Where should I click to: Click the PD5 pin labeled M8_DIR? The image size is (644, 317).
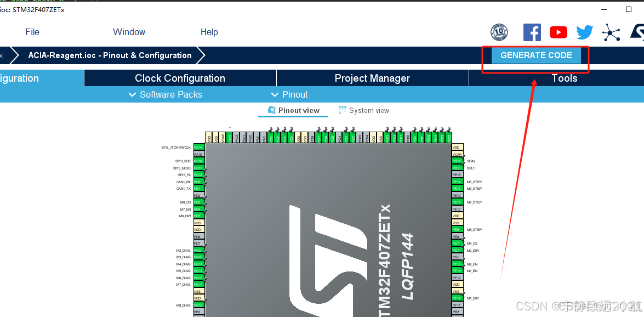(x=199, y=216)
